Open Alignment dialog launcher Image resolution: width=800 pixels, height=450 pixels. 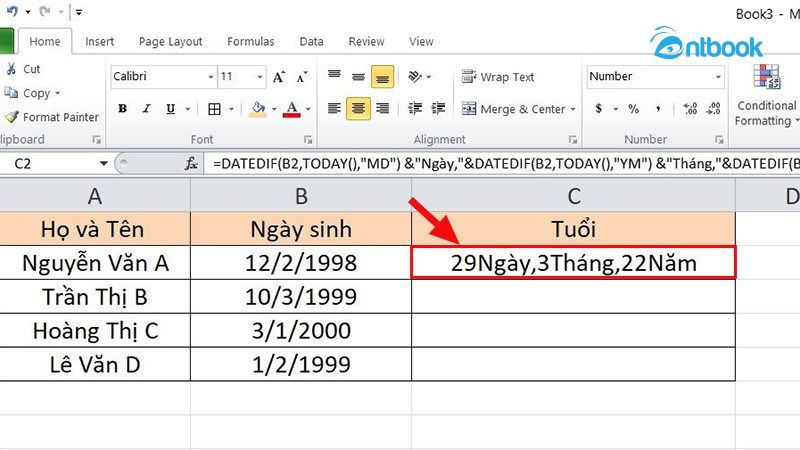pos(572,139)
